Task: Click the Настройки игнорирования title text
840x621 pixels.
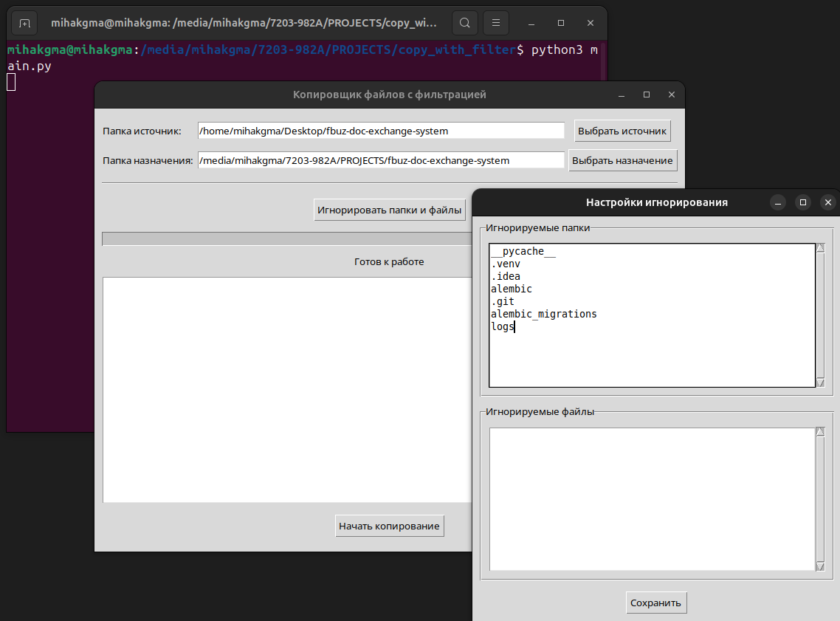Action: tap(657, 202)
